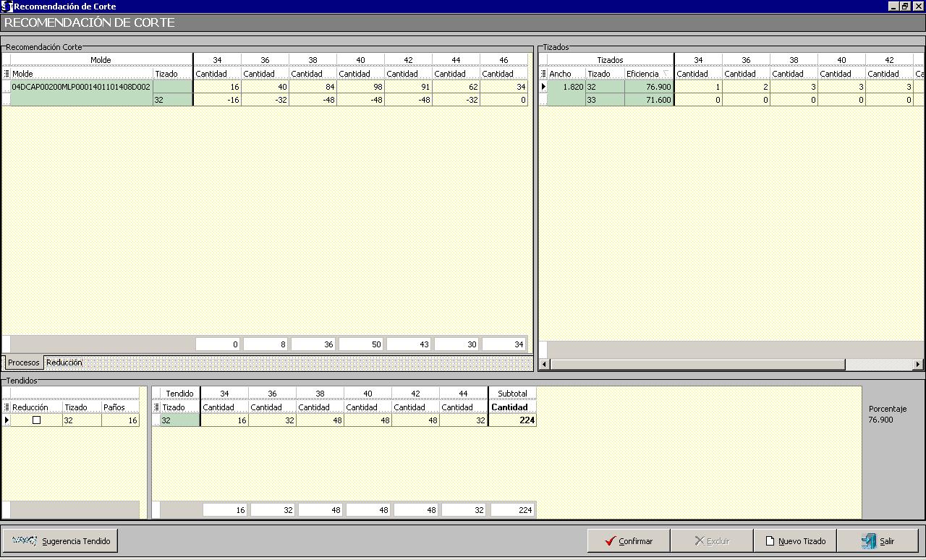Switch to the Procesos tab
Screen dimensions: 926x560
(x=23, y=362)
